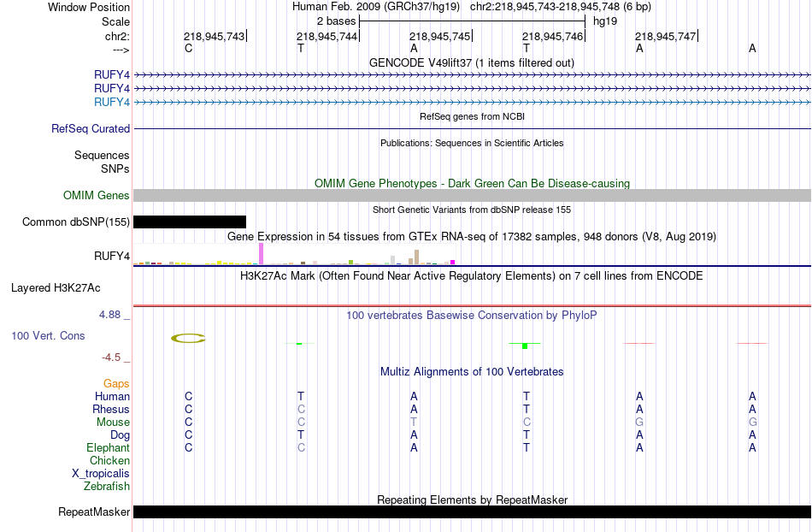Click Publications: Sequences in Scientific Articles title
The height and width of the screenshot is (532, 812).
coord(472,143)
